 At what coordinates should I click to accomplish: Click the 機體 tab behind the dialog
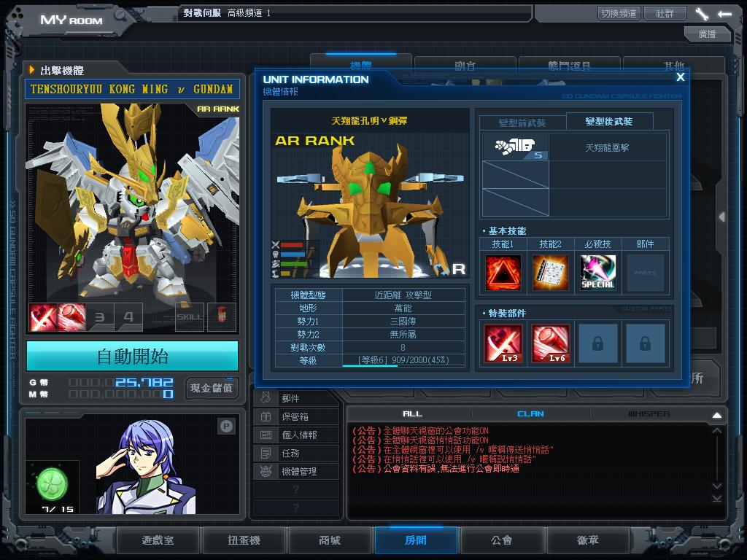(360, 63)
